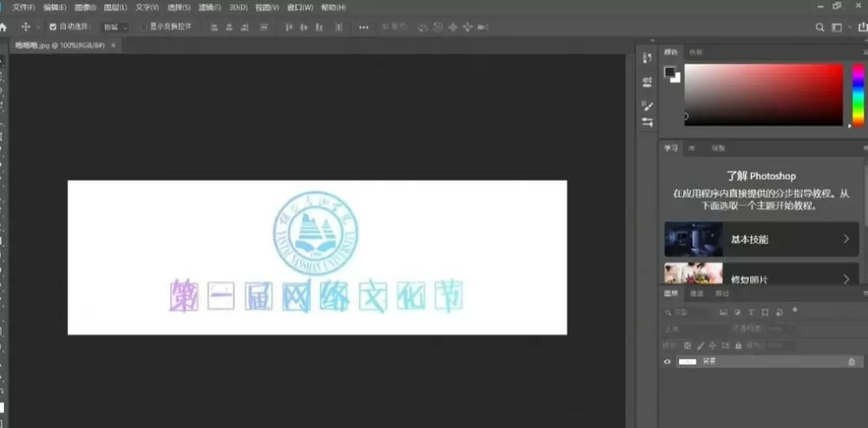Open the 滤镜(T) menu
The width and height of the screenshot is (868, 428).
pos(210,8)
